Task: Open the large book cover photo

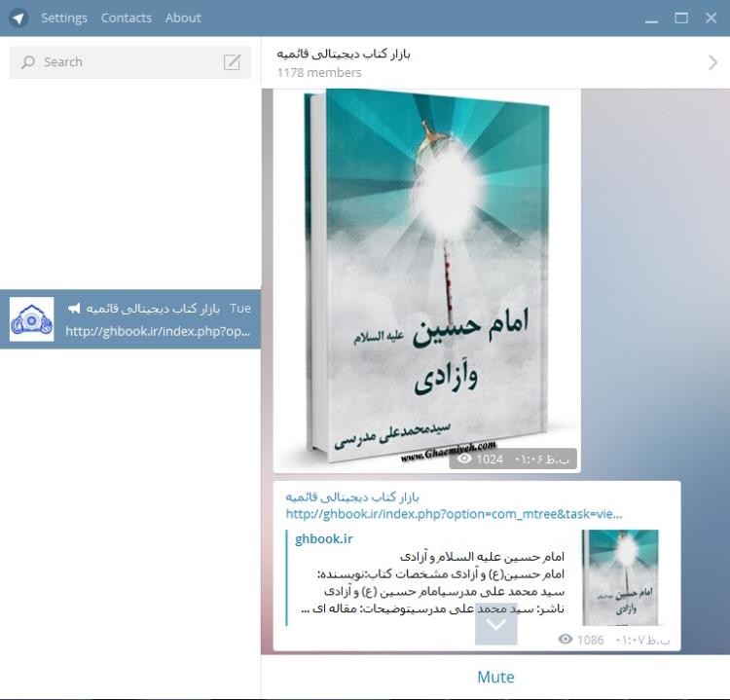Action: tap(427, 280)
